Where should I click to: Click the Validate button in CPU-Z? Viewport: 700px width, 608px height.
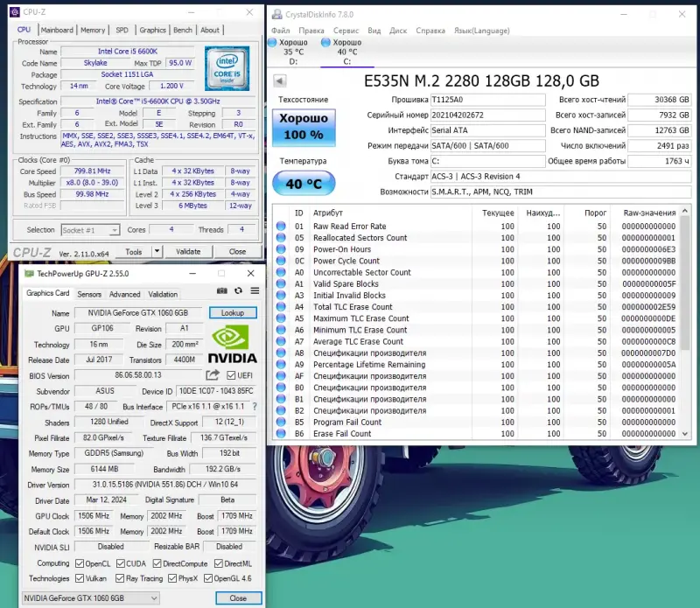[x=188, y=251]
